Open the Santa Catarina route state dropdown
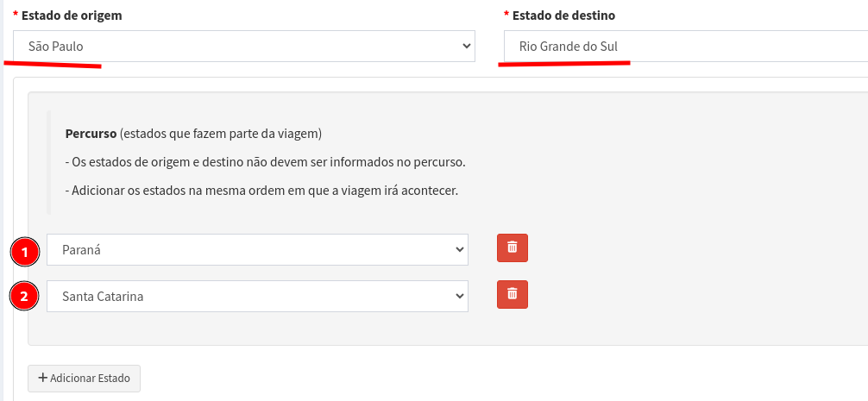The image size is (868, 401). click(257, 297)
